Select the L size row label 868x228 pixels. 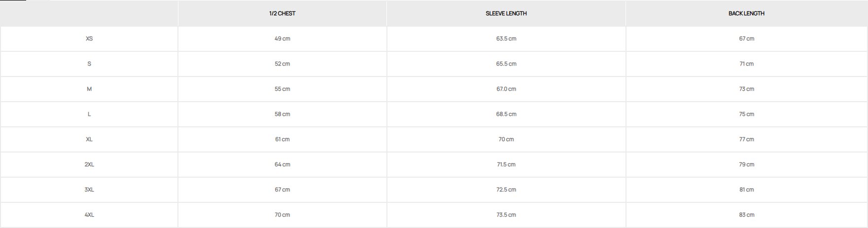pyautogui.click(x=89, y=114)
